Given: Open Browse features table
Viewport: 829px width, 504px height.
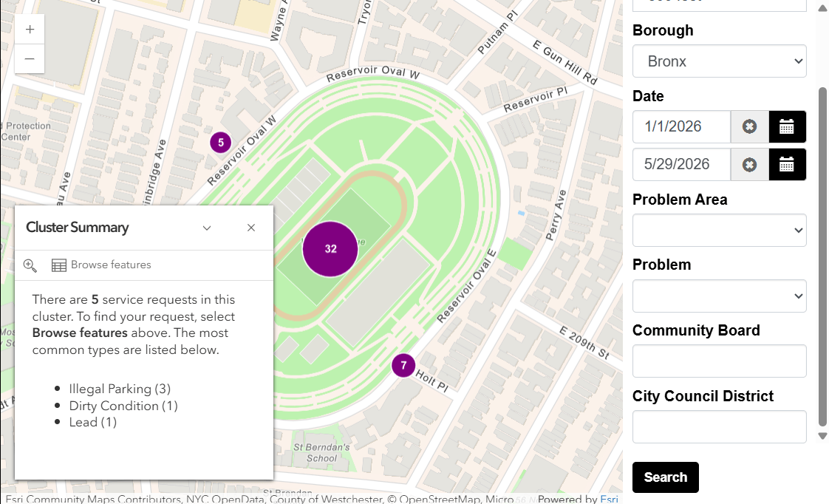Looking at the screenshot, I should (x=101, y=265).
